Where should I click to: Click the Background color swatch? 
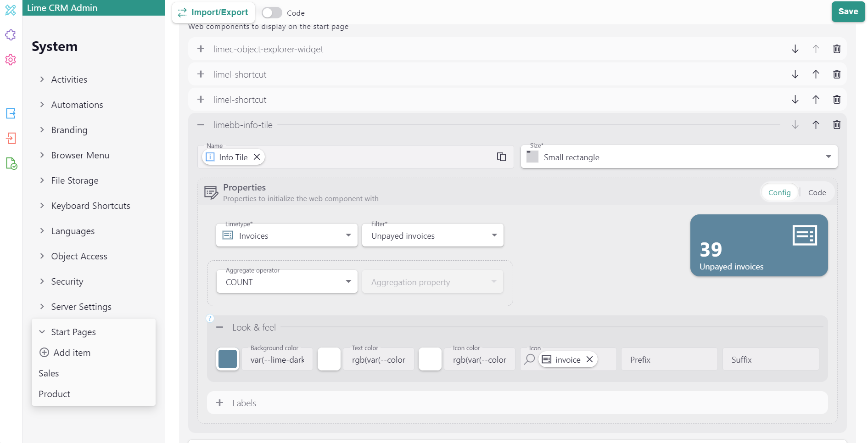click(228, 359)
